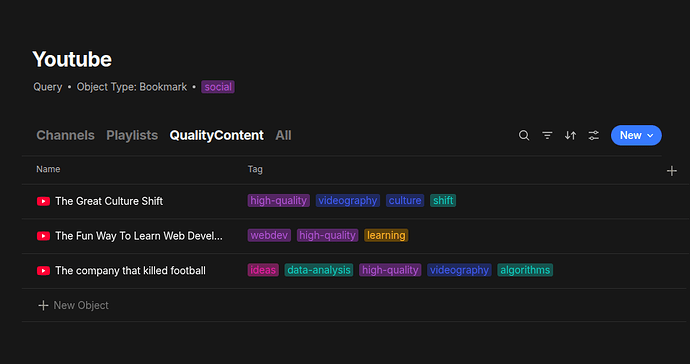Open the social tag in the header

click(x=218, y=87)
